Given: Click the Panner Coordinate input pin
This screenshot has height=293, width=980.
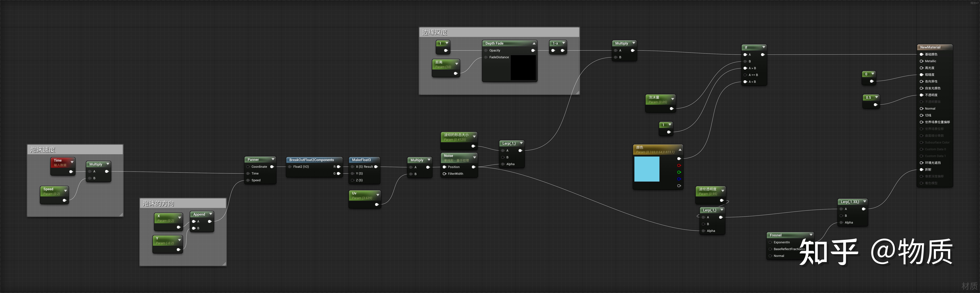Looking at the screenshot, I should coord(248,167).
